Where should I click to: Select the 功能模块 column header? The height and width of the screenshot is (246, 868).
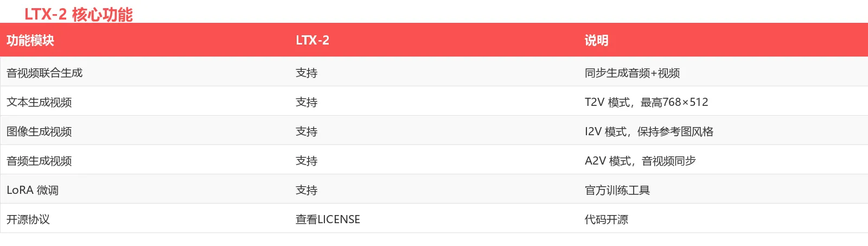point(30,40)
